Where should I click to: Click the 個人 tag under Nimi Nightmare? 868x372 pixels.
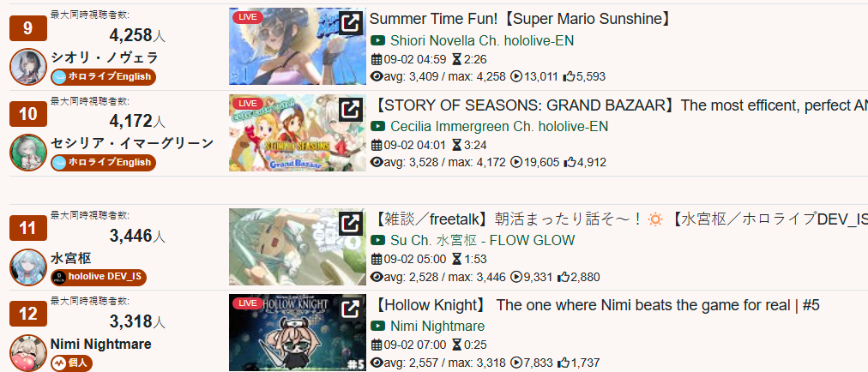[x=69, y=363]
